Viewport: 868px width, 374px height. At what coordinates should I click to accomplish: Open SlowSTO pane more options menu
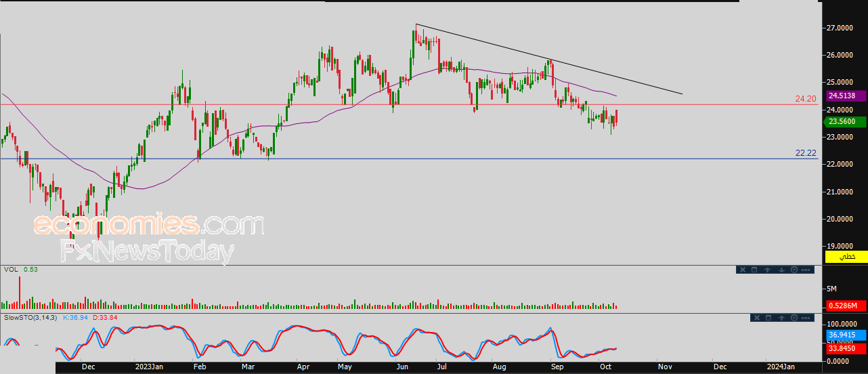pyautogui.click(x=806, y=318)
